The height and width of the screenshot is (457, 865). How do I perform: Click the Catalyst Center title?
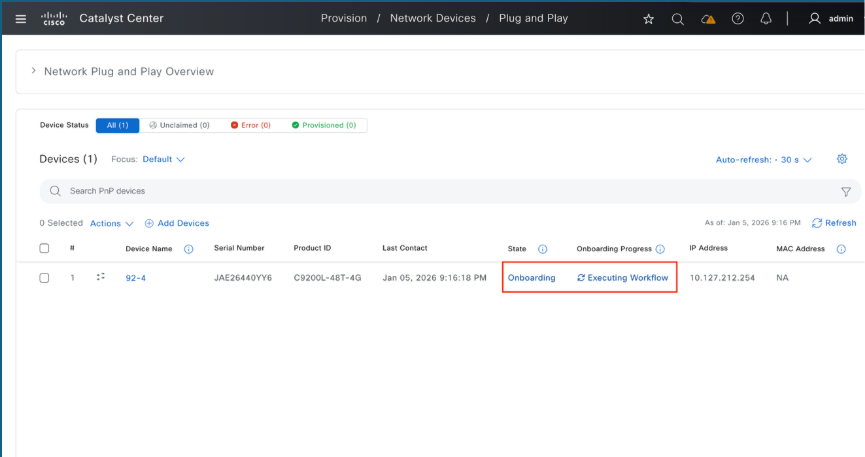121,18
